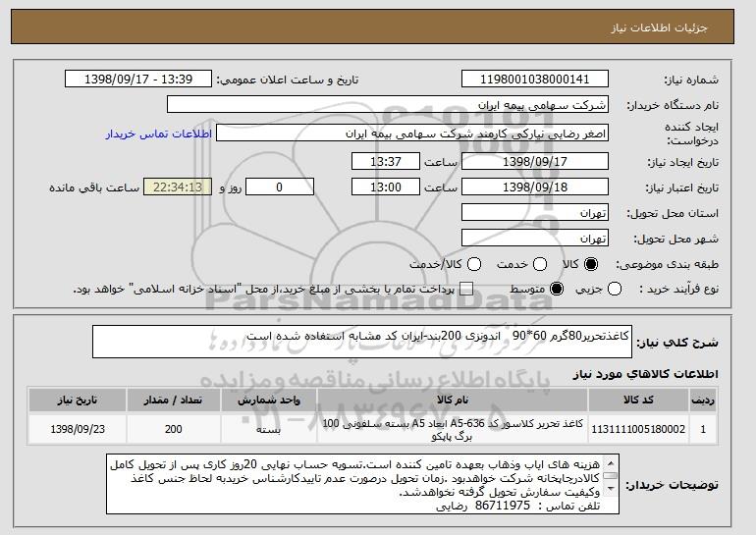Select the کالا radio button
This screenshot has height=535, width=756.
click(x=591, y=264)
